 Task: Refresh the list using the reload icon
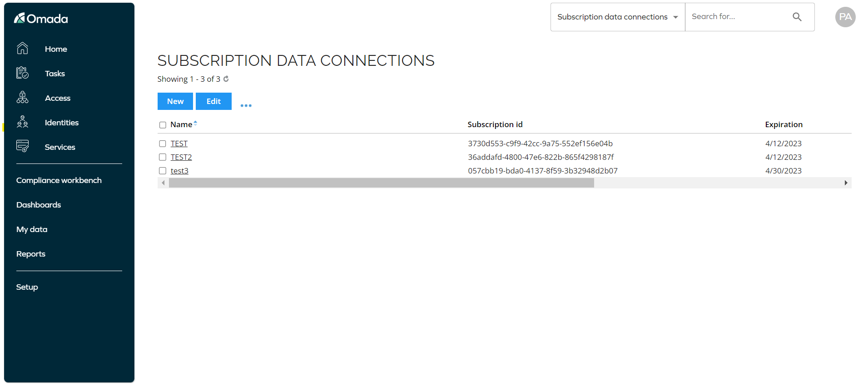[x=226, y=79]
